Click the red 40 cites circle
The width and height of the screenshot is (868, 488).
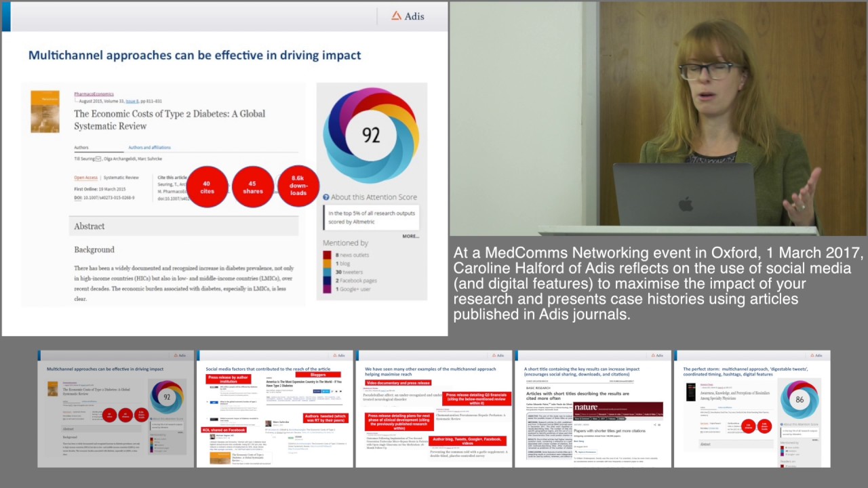[207, 188]
